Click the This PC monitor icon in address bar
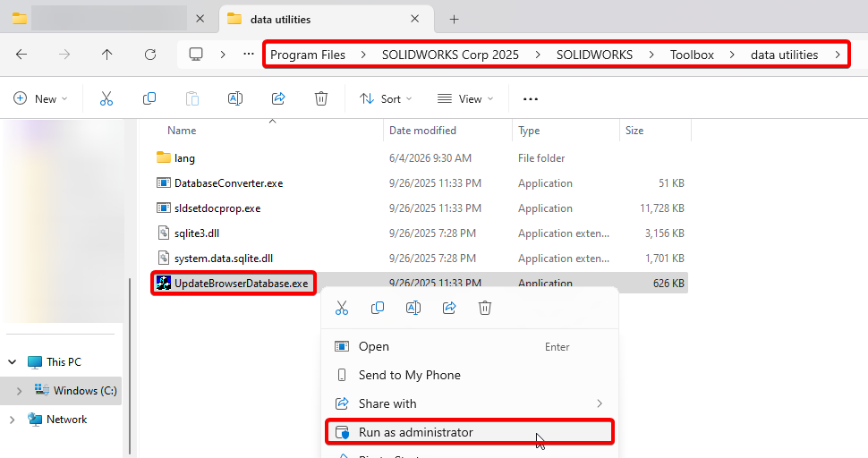868x458 pixels. (x=196, y=55)
